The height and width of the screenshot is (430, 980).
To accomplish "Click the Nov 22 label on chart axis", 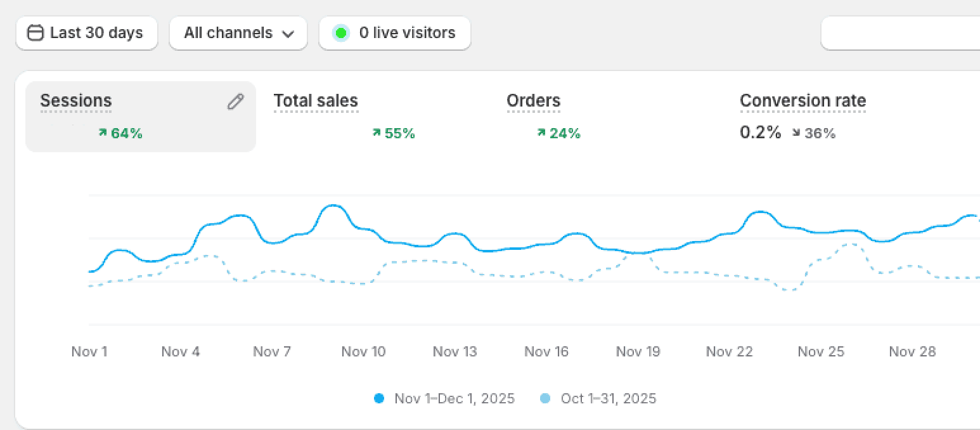I will click(729, 351).
